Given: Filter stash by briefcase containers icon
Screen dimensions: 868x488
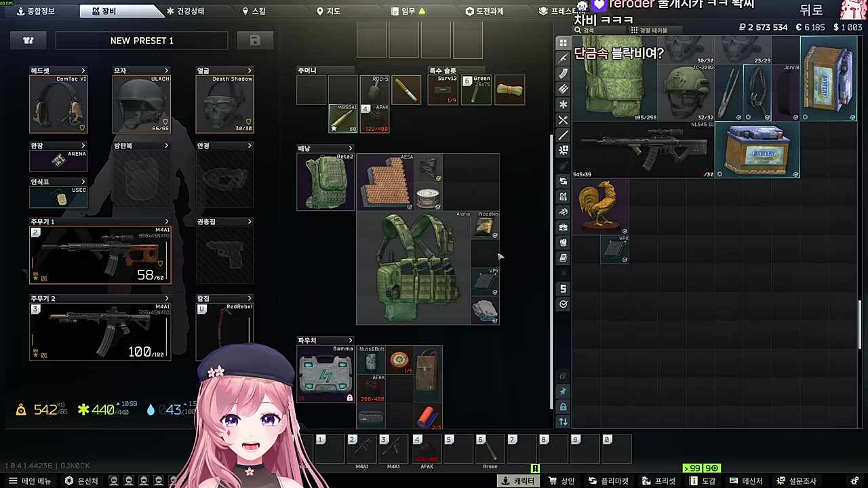Looking at the screenshot, I should [563, 227].
